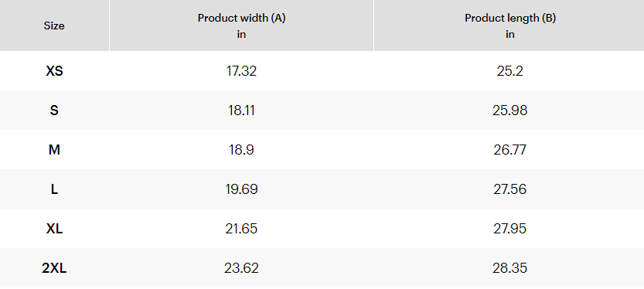Select the 26.77 length value

click(510, 150)
